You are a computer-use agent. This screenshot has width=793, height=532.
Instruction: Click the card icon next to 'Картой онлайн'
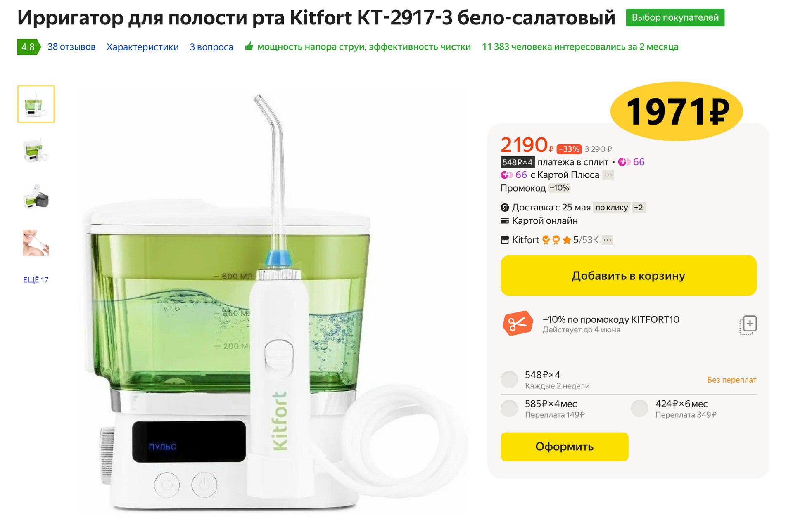click(x=504, y=221)
